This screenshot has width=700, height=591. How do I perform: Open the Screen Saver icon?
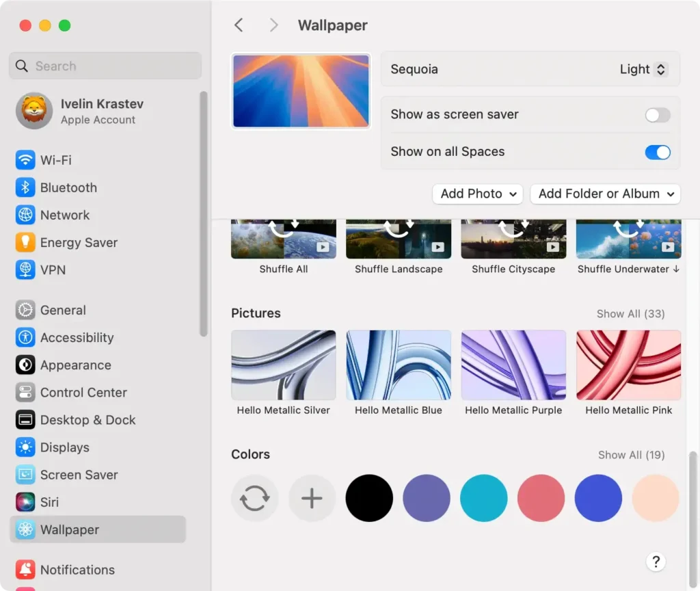coord(25,475)
